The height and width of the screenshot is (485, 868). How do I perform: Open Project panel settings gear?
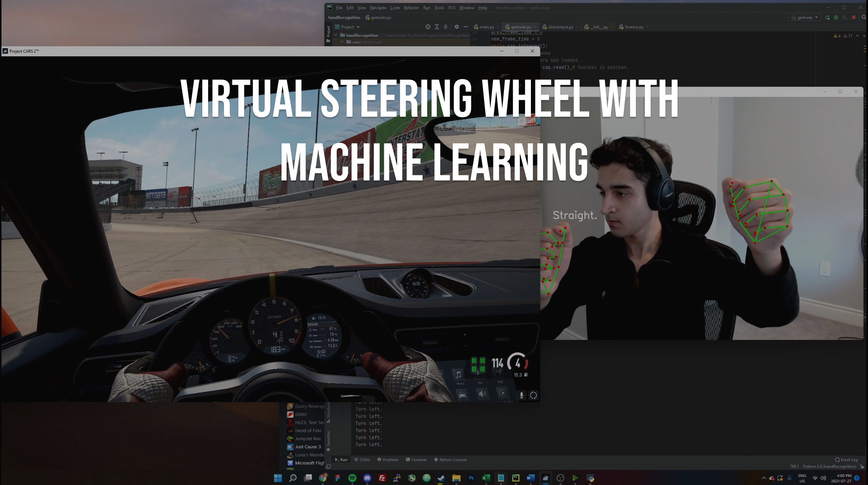456,27
